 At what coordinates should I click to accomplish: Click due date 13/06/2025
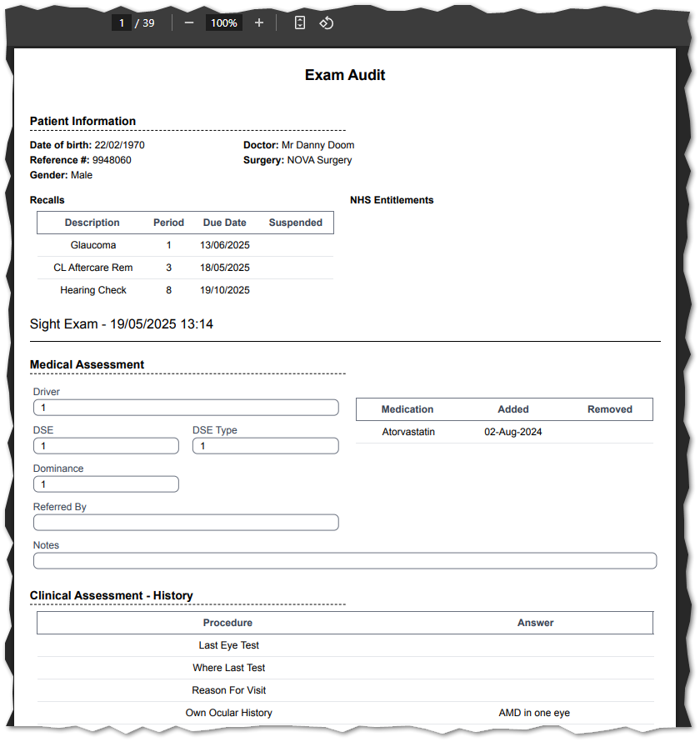pos(225,245)
